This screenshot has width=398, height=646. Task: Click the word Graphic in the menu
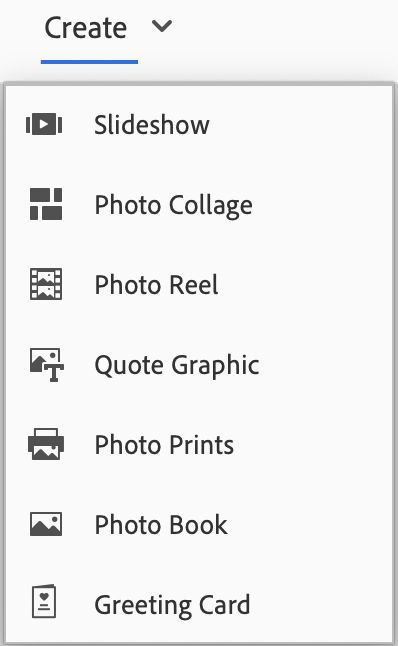click(x=215, y=366)
